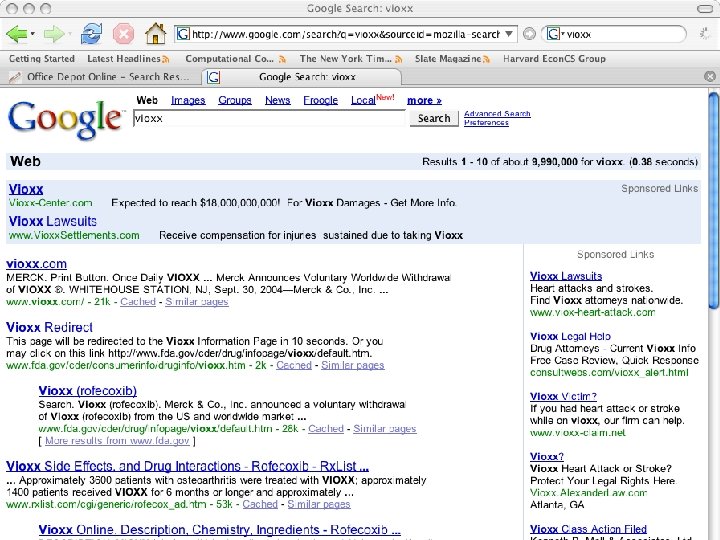Click the Google Search button
Image resolution: width=720 pixels, height=540 pixels.
pyautogui.click(x=434, y=118)
